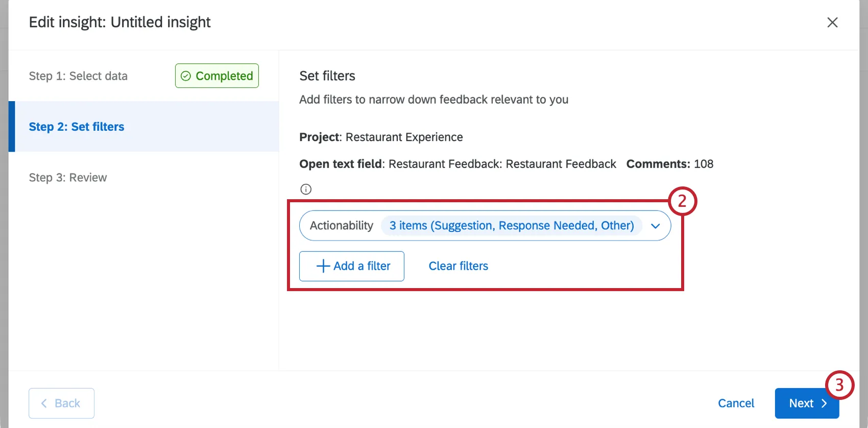
Task: Select the 3 items filter value pill
Action: [x=512, y=225]
